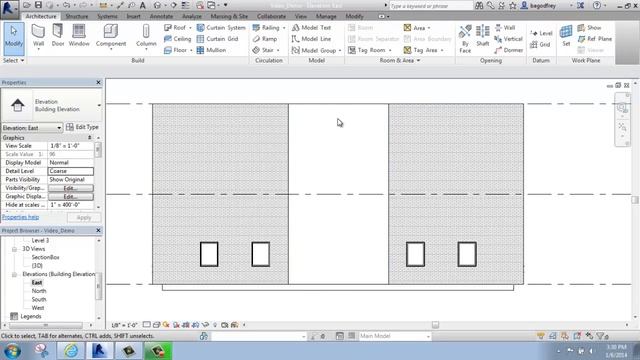
Task: Select the Column tool
Action: point(146,37)
